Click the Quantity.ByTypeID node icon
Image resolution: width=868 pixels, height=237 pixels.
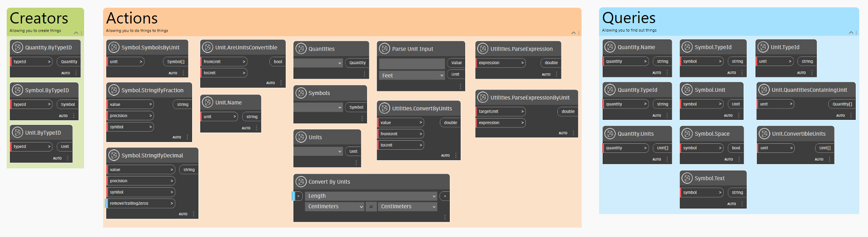click(x=17, y=47)
